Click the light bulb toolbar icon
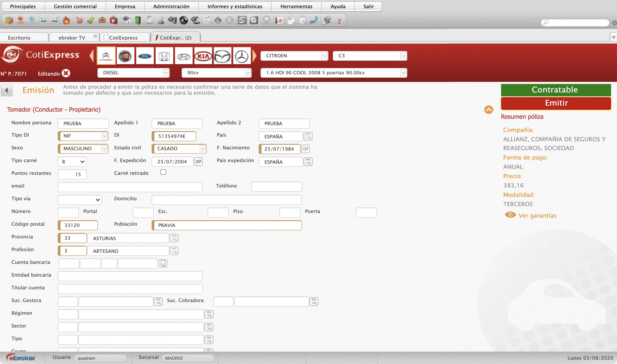This screenshot has width=617, height=364. pyautogui.click(x=267, y=20)
